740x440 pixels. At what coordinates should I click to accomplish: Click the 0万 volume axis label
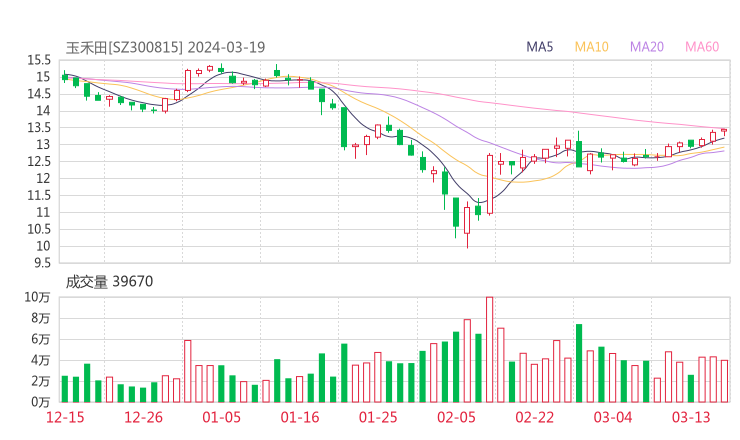41,402
